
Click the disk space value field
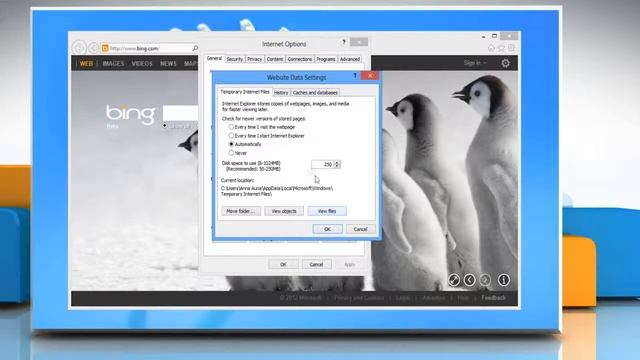(x=322, y=164)
